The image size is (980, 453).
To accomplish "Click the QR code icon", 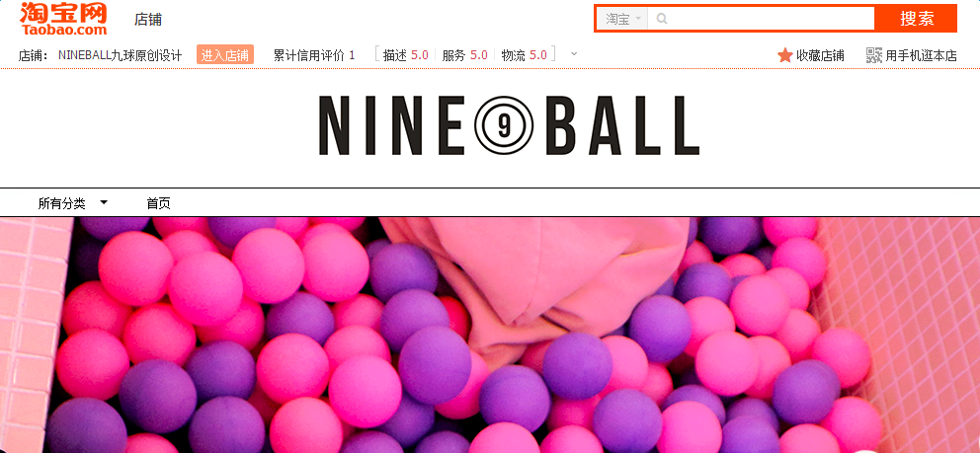I will coord(873,55).
